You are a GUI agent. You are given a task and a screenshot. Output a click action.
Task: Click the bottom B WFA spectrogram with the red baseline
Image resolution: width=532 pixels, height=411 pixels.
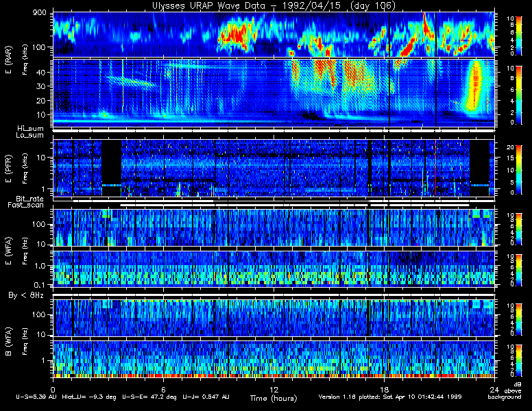(274, 359)
